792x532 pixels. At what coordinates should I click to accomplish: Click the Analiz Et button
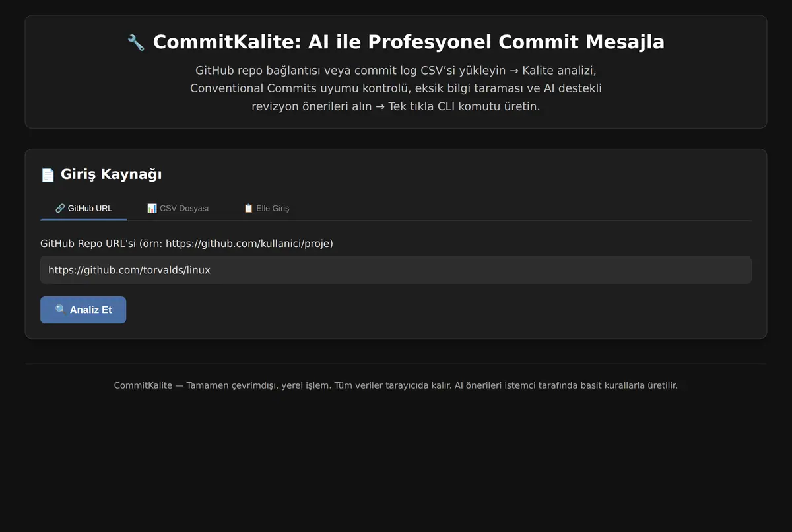pyautogui.click(x=83, y=310)
